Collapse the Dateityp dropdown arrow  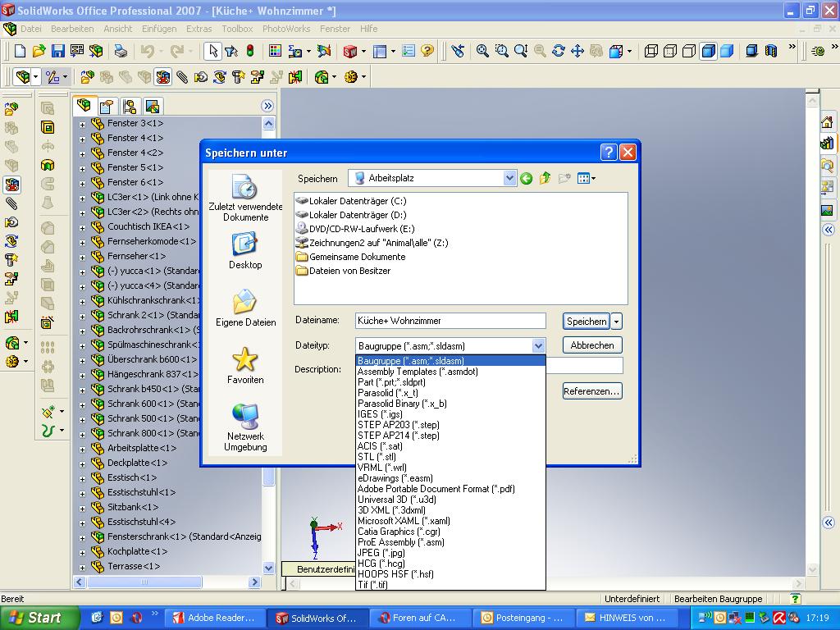[539, 346]
